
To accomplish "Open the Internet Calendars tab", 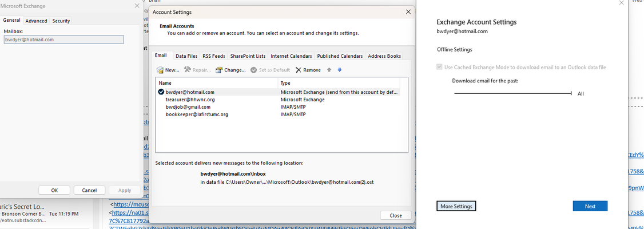I will click(291, 56).
